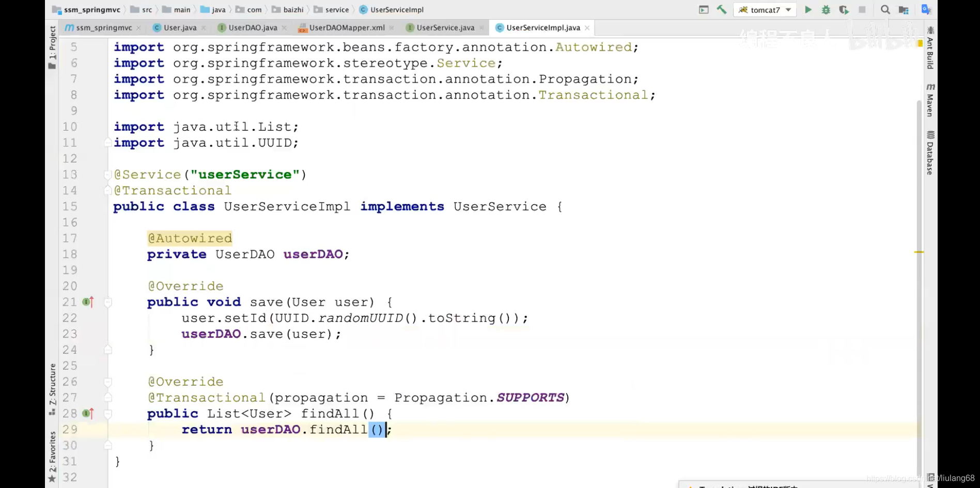The width and height of the screenshot is (980, 488).
Task: Click the service breadcrumb folder
Action: click(x=332, y=10)
